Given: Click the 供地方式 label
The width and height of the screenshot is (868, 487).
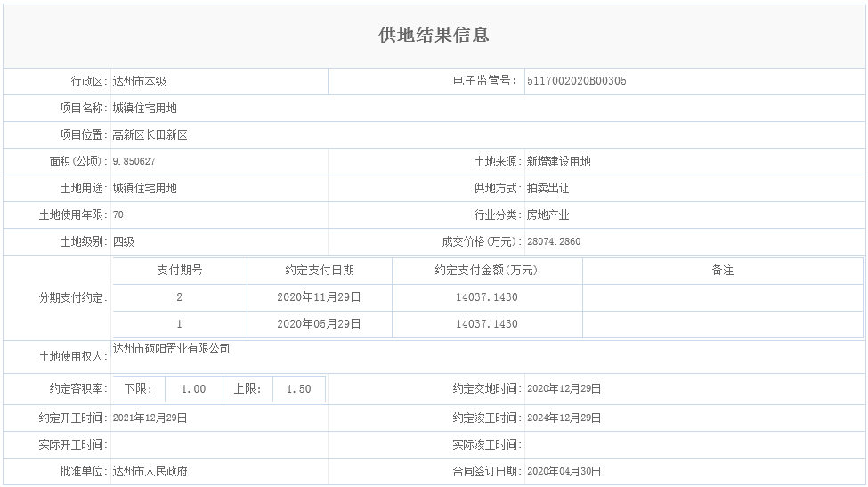Looking at the screenshot, I should [498, 188].
